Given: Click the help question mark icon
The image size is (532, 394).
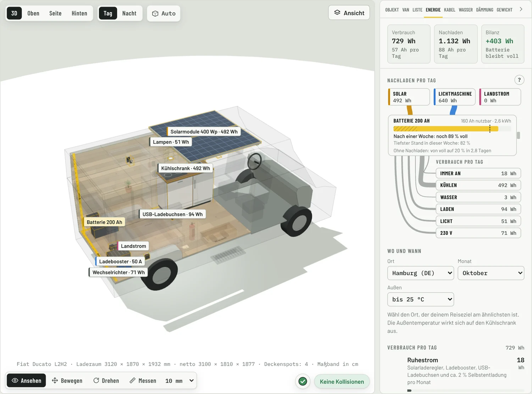Looking at the screenshot, I should pyautogui.click(x=519, y=80).
